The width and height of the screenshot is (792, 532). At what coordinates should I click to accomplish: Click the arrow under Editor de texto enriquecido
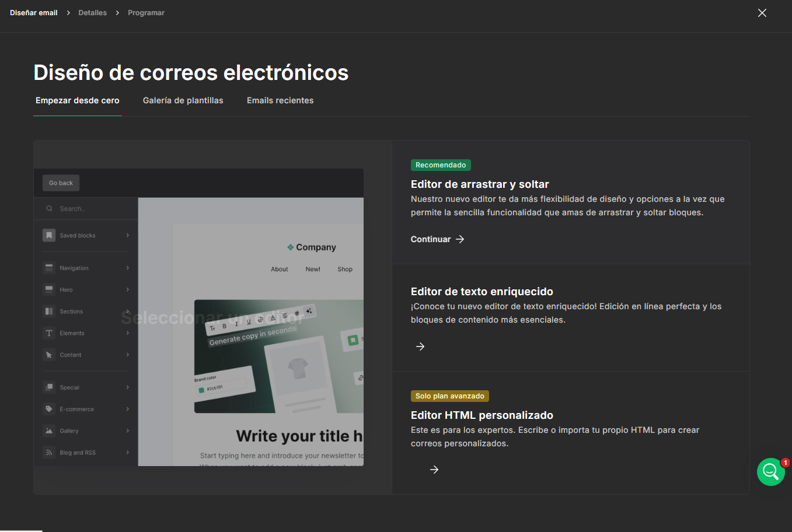click(420, 346)
